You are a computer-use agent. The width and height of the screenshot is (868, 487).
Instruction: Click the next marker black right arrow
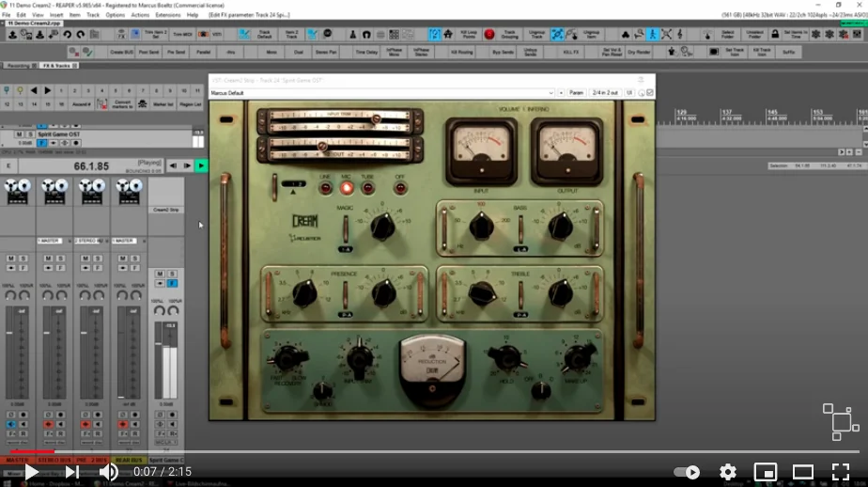(48, 90)
